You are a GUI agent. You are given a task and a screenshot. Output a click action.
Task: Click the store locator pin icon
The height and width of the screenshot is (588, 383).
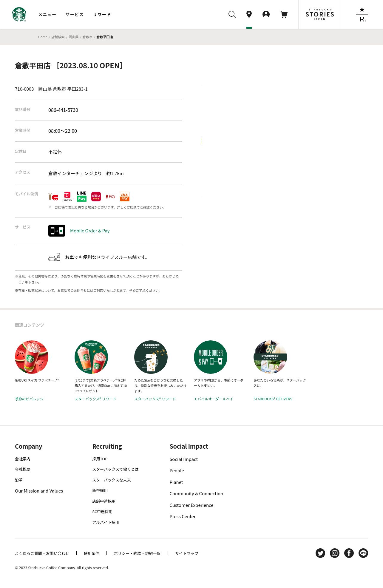click(249, 14)
